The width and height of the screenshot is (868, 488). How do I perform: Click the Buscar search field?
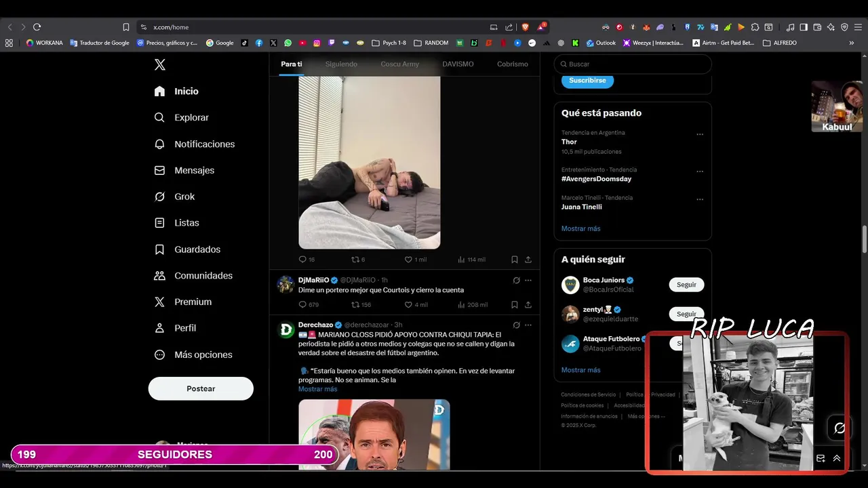point(633,64)
